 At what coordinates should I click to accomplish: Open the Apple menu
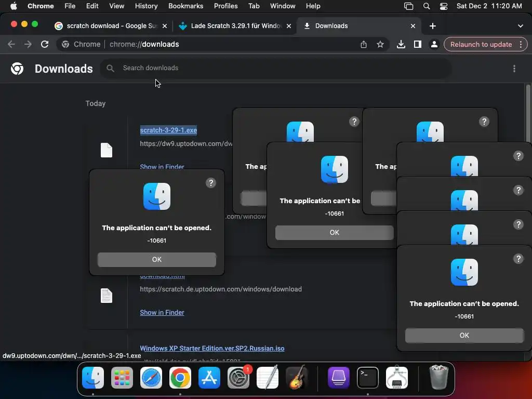click(x=14, y=6)
